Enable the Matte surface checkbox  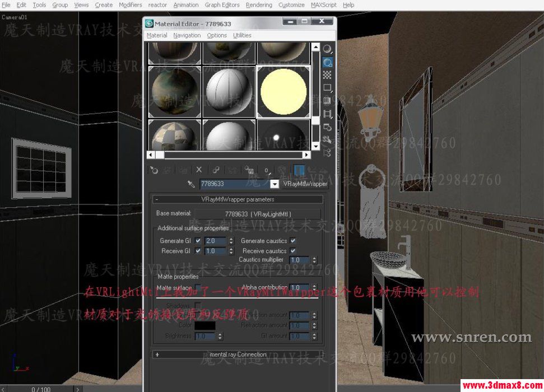198,286
